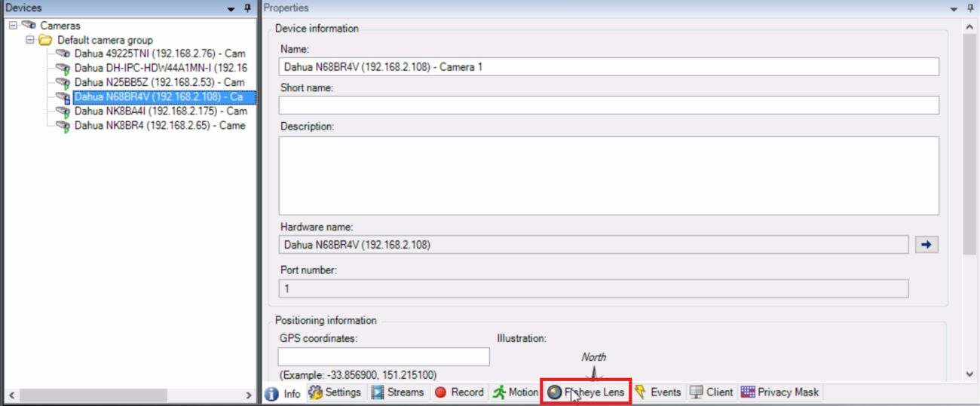980x406 pixels.
Task: Click the Motion tab's running figure icon
Action: [x=499, y=392]
